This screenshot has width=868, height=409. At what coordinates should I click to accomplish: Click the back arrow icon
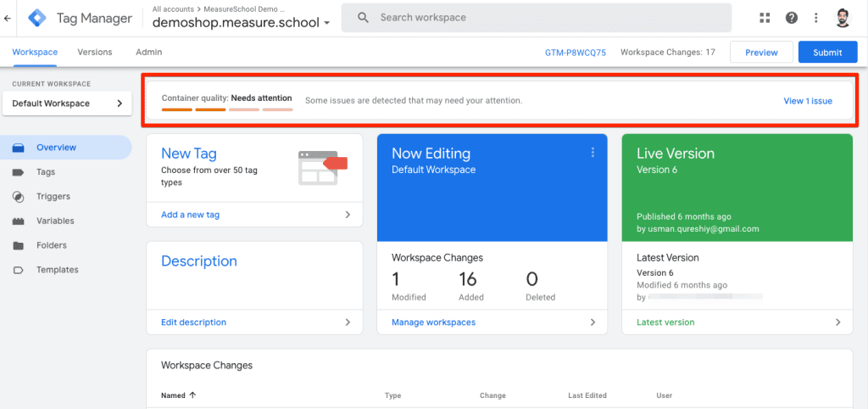click(8, 18)
